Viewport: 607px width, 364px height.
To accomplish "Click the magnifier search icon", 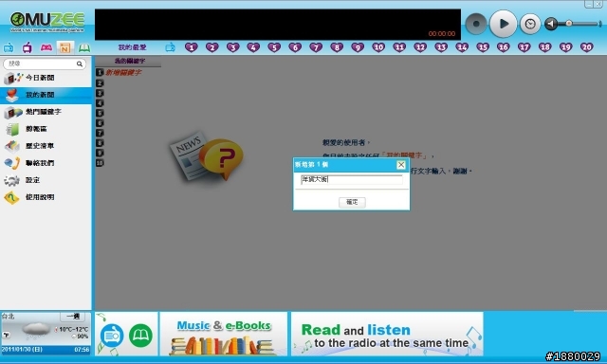I will pyautogui.click(x=80, y=64).
